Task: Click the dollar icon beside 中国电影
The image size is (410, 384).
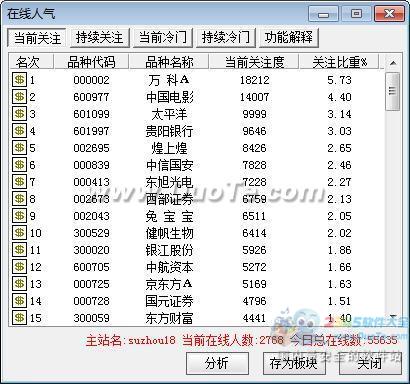Action: (x=19, y=97)
